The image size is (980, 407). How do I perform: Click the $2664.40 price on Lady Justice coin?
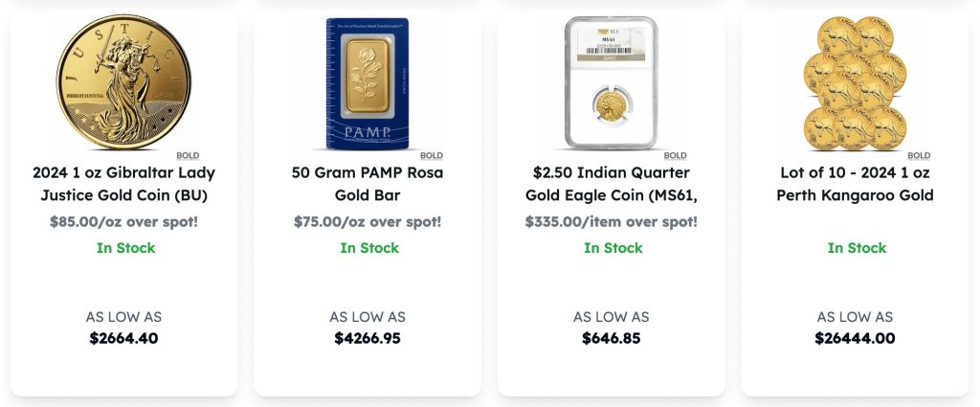tap(123, 338)
